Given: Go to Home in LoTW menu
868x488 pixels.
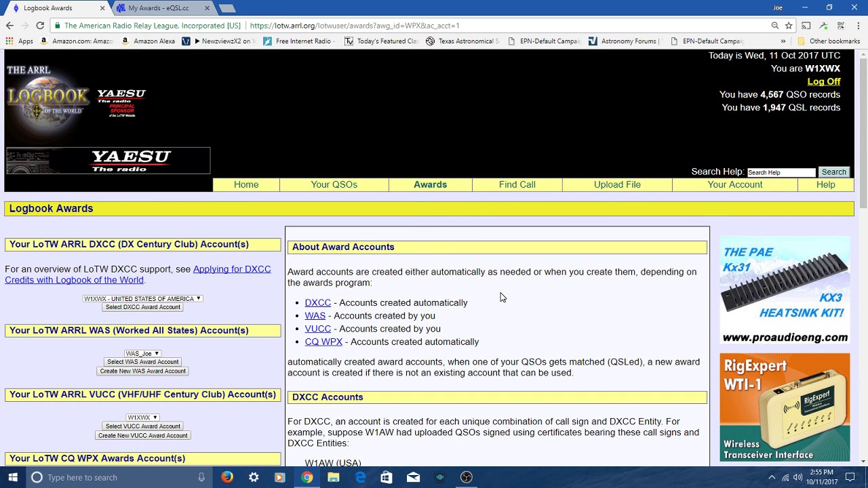Looking at the screenshot, I should [x=246, y=184].
